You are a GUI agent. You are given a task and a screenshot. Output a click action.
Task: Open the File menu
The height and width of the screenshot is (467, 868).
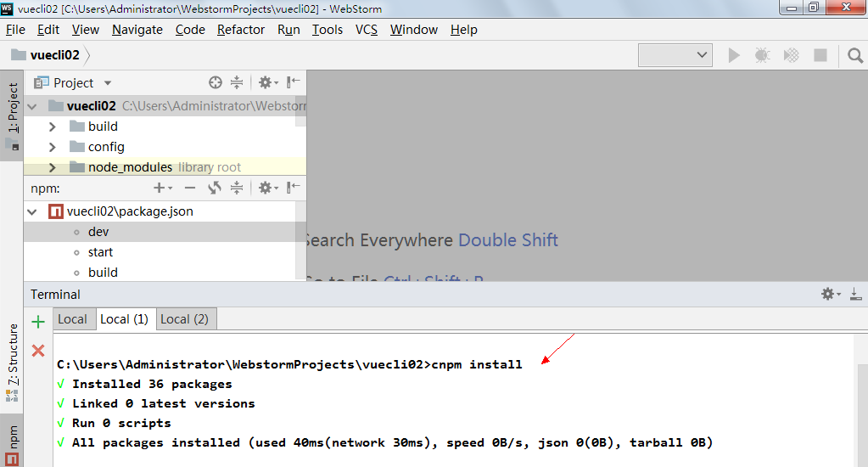coord(15,30)
